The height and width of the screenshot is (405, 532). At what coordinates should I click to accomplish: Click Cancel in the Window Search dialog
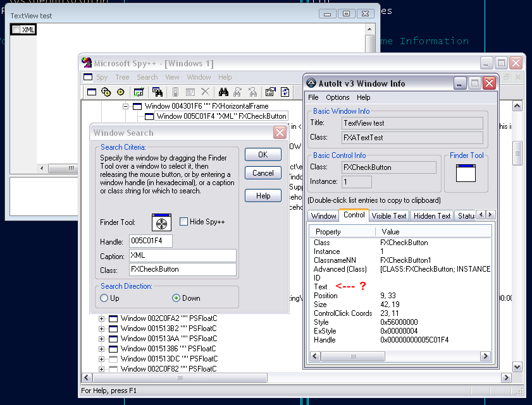point(263,173)
